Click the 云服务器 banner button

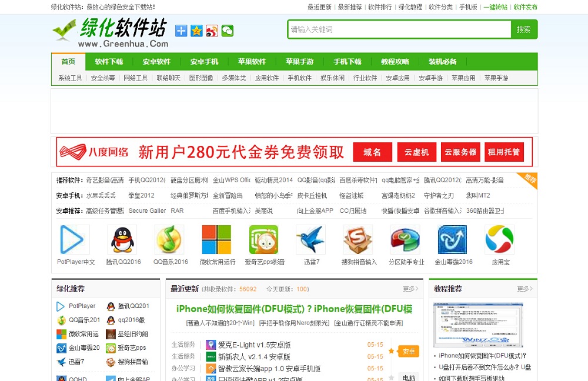pos(460,152)
